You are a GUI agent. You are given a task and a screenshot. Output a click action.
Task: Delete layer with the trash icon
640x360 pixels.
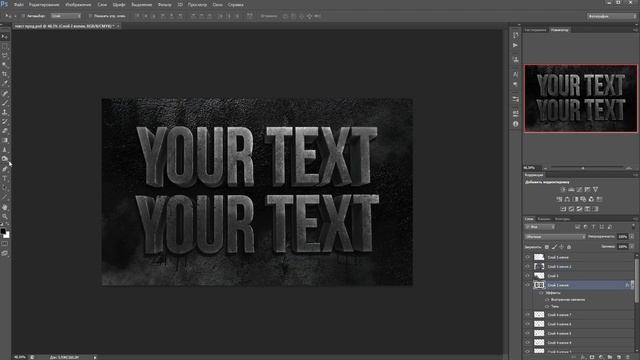[628, 357]
